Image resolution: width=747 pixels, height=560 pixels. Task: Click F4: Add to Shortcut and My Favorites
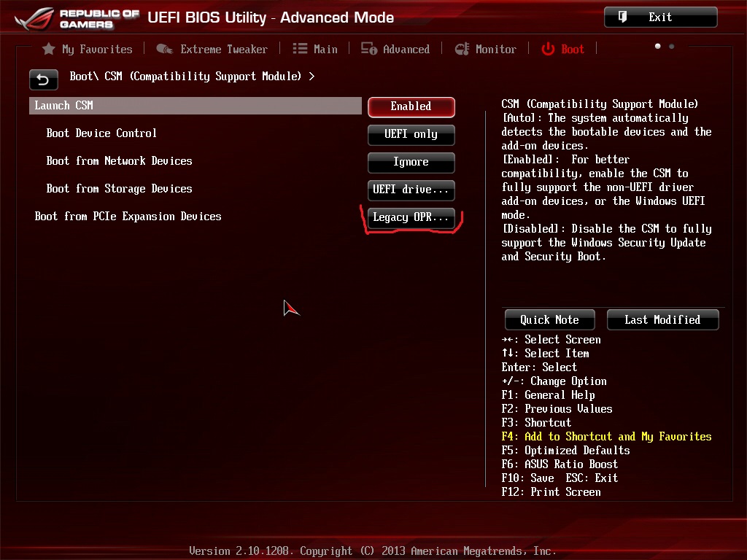(x=606, y=436)
